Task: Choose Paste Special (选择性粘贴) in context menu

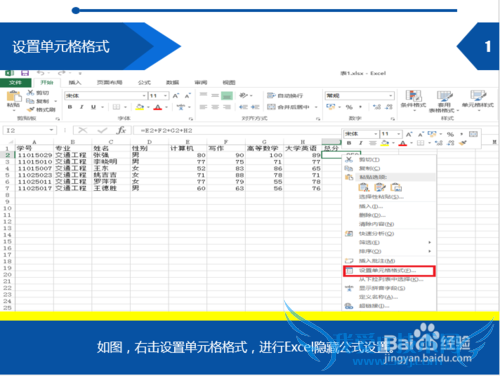Action: coord(389,197)
